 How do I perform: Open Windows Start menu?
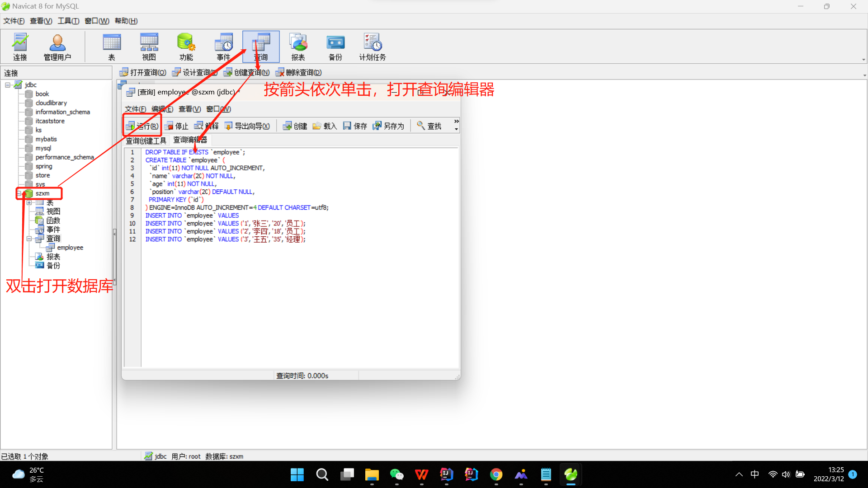pyautogui.click(x=297, y=474)
